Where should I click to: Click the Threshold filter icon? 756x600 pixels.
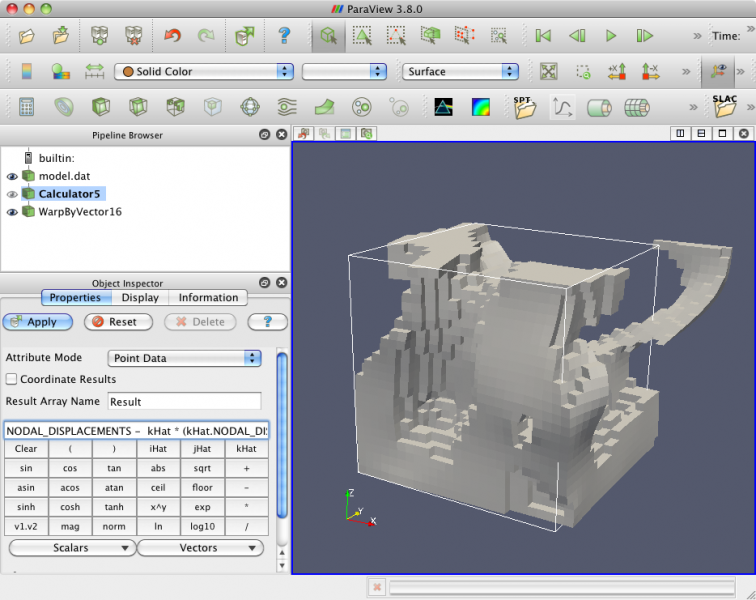click(176, 107)
